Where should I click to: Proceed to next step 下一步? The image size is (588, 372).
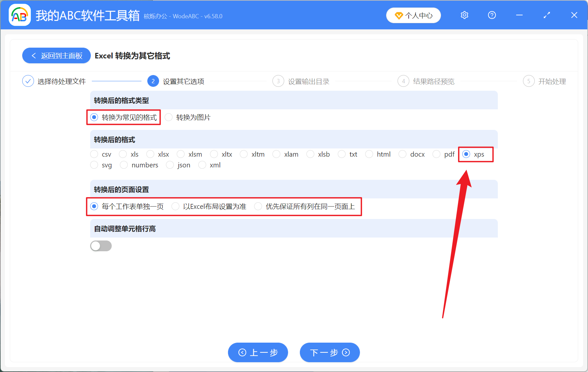coord(330,352)
